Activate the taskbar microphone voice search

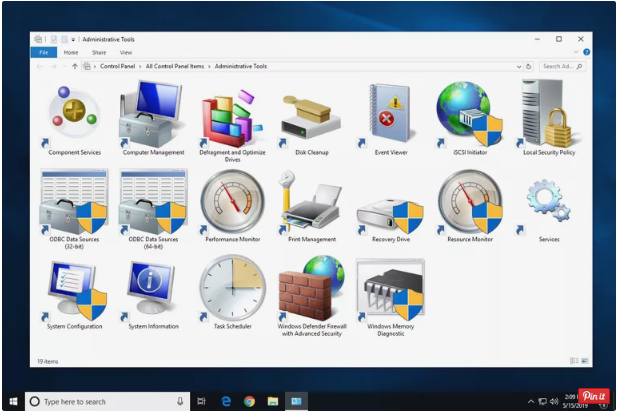[180, 402]
